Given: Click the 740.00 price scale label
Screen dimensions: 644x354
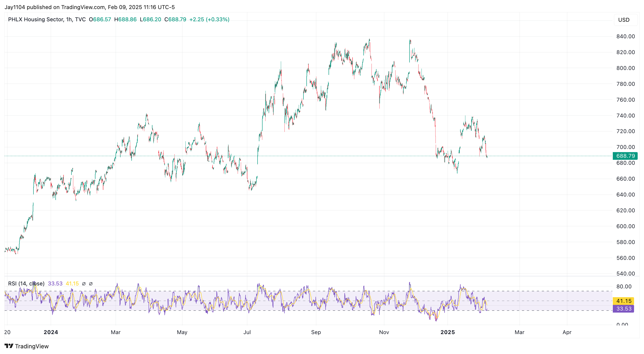Looking at the screenshot, I should 625,116.
